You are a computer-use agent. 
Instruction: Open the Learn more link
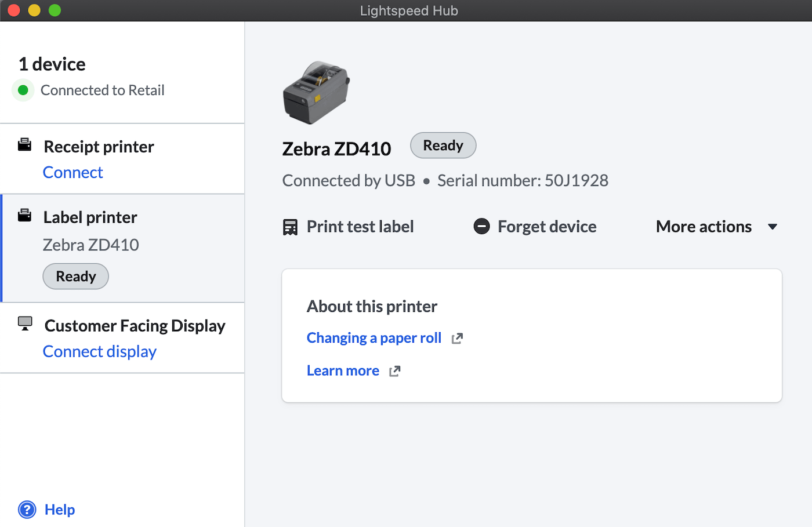[x=343, y=371]
